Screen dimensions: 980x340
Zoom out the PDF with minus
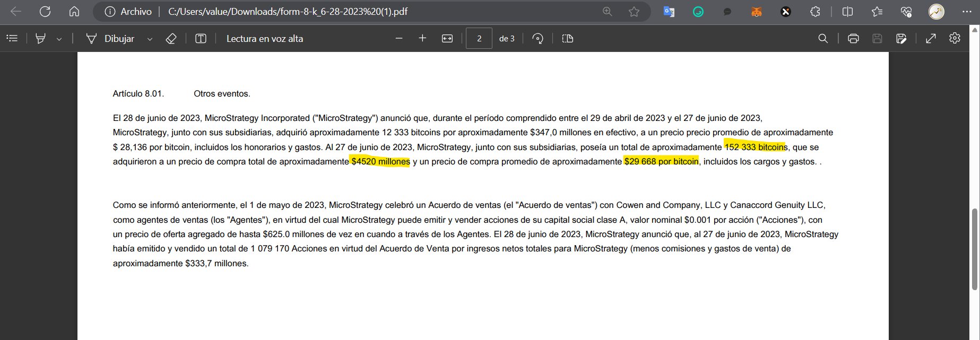(x=399, y=38)
